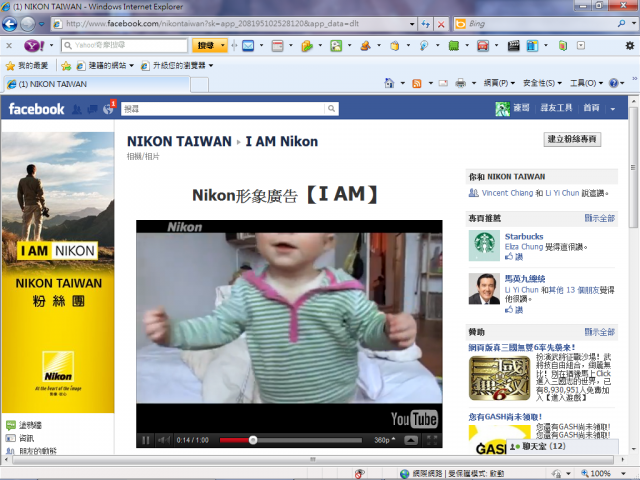Go to Facebook 首頁 in top bar

[591, 108]
